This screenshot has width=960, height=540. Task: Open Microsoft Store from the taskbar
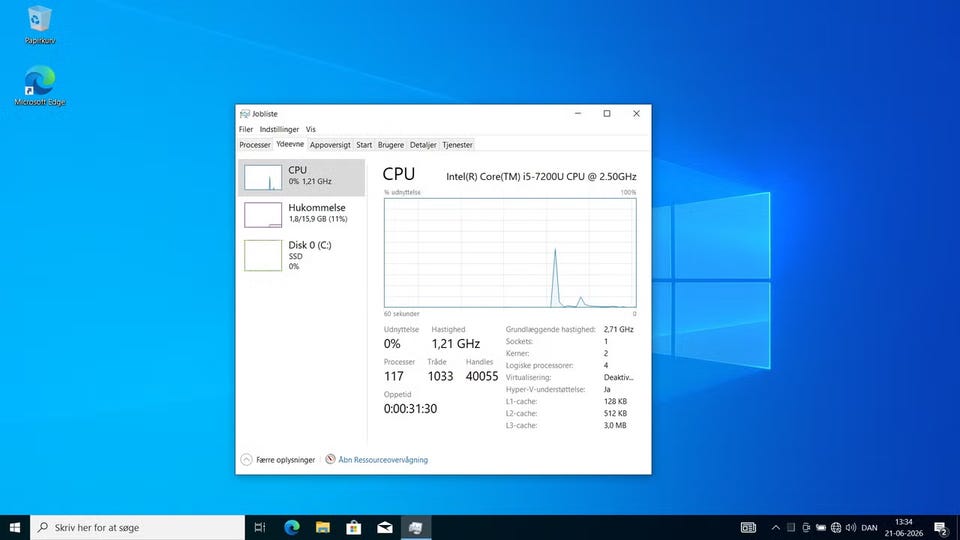[353, 527]
